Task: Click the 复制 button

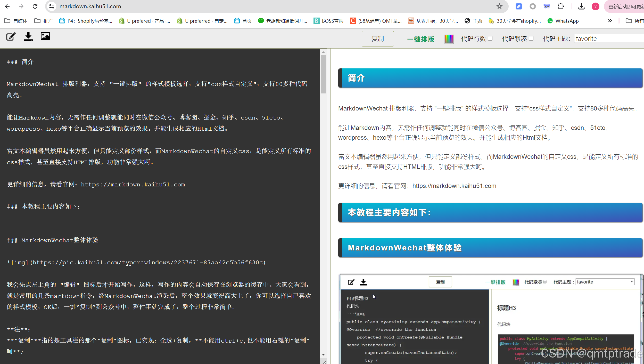Action: pyautogui.click(x=377, y=39)
